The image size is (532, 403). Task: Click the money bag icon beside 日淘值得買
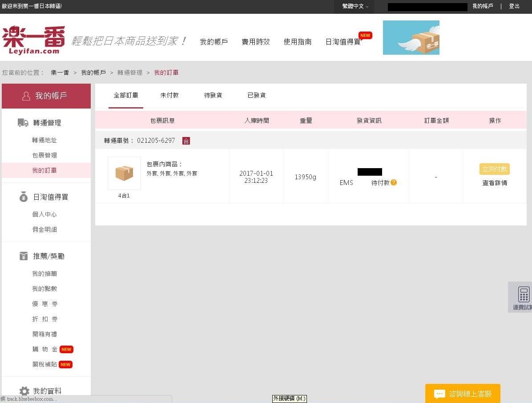click(24, 197)
